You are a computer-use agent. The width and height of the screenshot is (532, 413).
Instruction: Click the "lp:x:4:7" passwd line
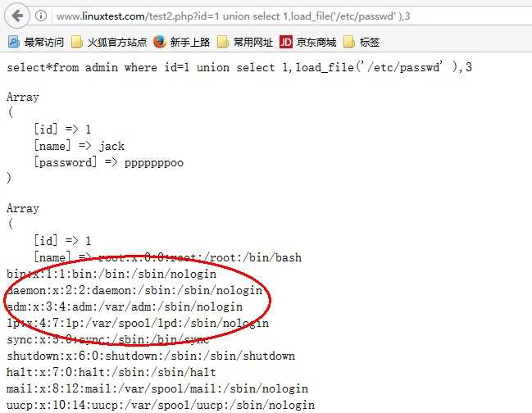138,323
